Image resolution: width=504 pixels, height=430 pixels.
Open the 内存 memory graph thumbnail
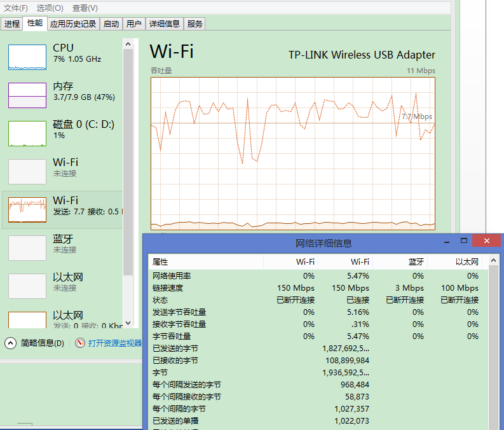(x=27, y=95)
